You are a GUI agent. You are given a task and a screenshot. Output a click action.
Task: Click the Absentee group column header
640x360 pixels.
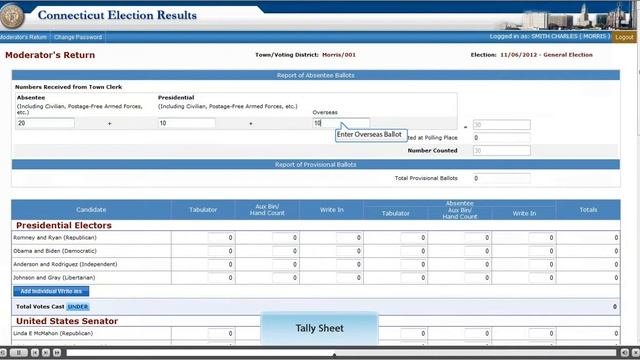[x=460, y=203]
